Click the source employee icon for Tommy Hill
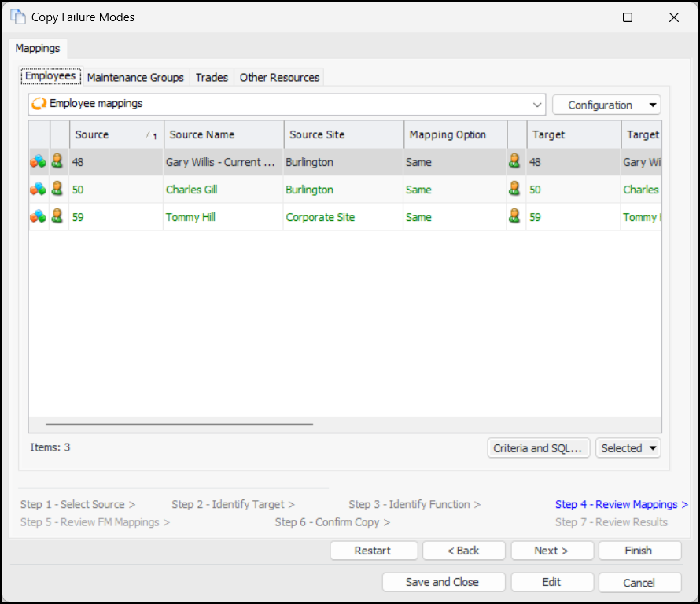 [x=57, y=217]
